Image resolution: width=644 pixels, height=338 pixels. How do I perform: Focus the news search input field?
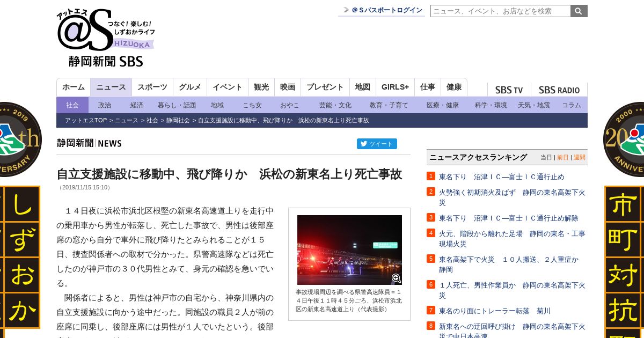(x=500, y=11)
